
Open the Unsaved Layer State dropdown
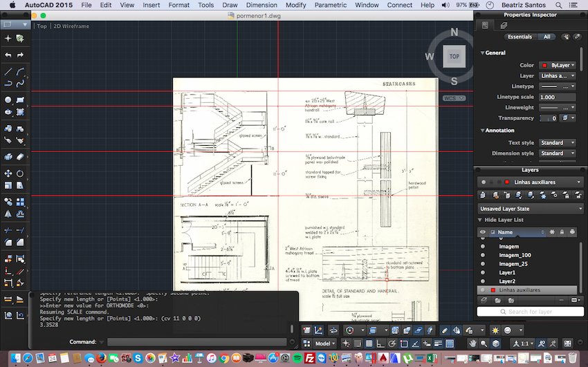pos(531,209)
